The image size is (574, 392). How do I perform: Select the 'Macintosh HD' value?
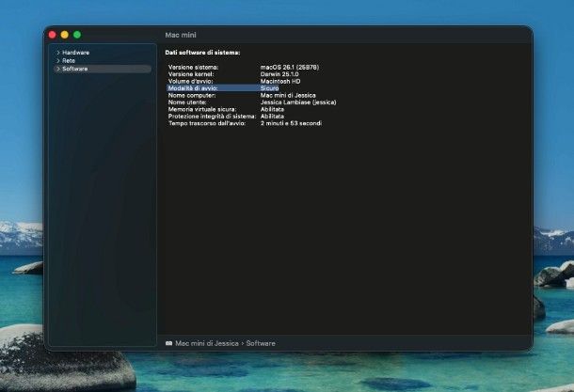tap(280, 81)
